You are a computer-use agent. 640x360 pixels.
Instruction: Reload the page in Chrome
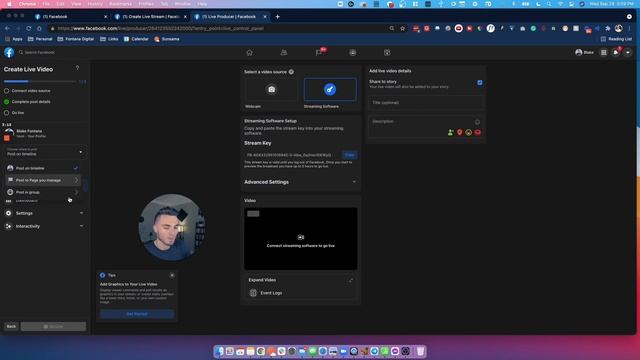click(x=29, y=29)
